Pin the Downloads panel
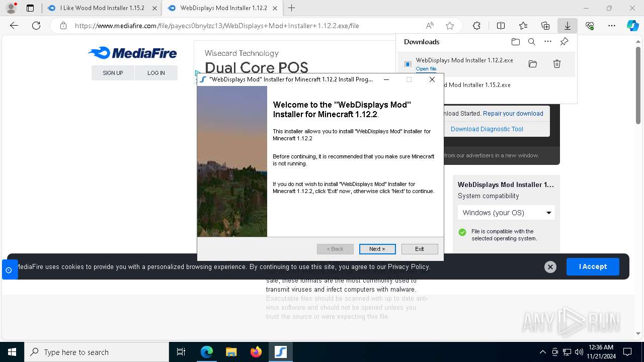The width and height of the screenshot is (644, 362). coord(564,42)
